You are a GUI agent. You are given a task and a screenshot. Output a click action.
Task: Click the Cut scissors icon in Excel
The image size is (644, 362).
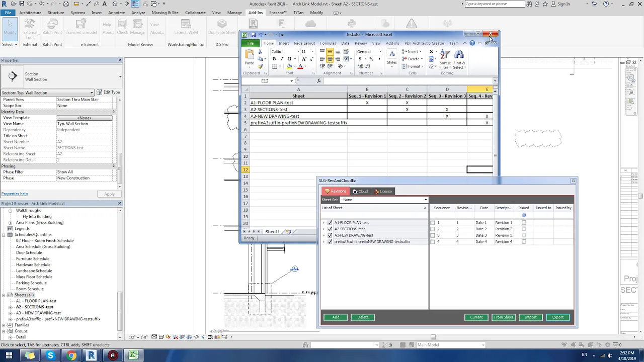(260, 52)
